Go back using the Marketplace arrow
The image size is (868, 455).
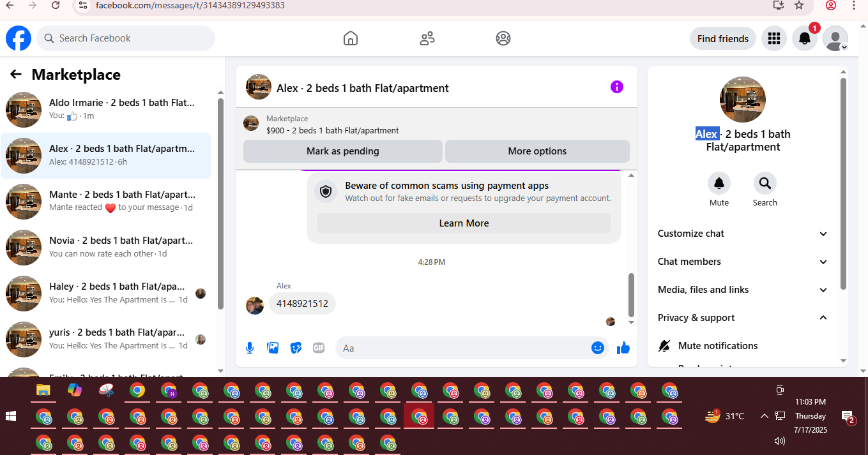click(16, 75)
